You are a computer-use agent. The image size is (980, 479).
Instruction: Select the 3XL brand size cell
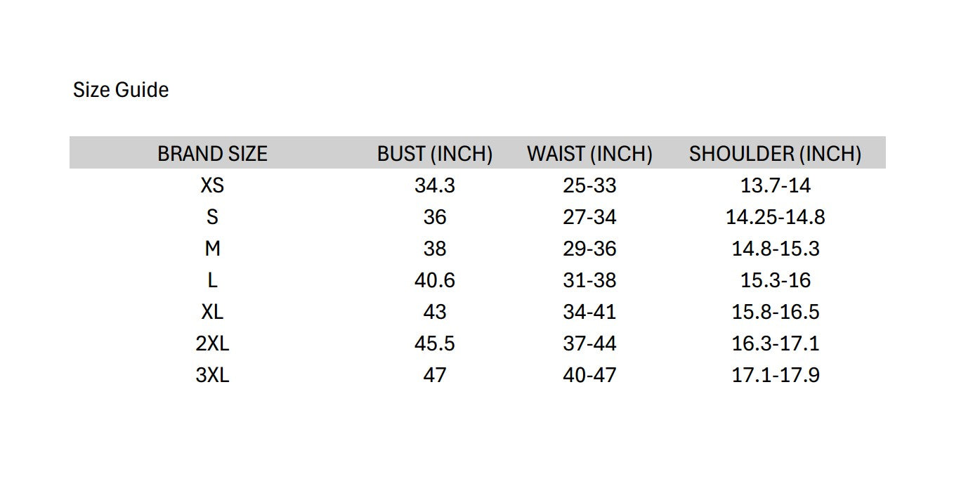point(212,375)
